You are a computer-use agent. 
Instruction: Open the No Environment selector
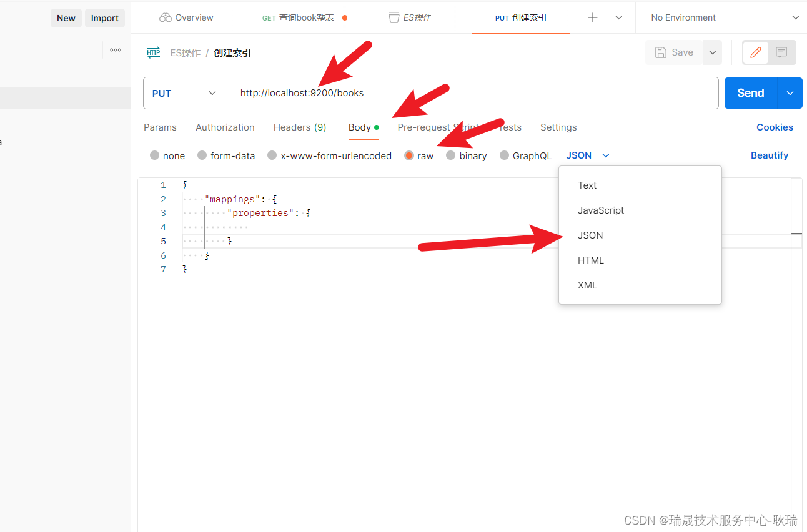tap(724, 17)
